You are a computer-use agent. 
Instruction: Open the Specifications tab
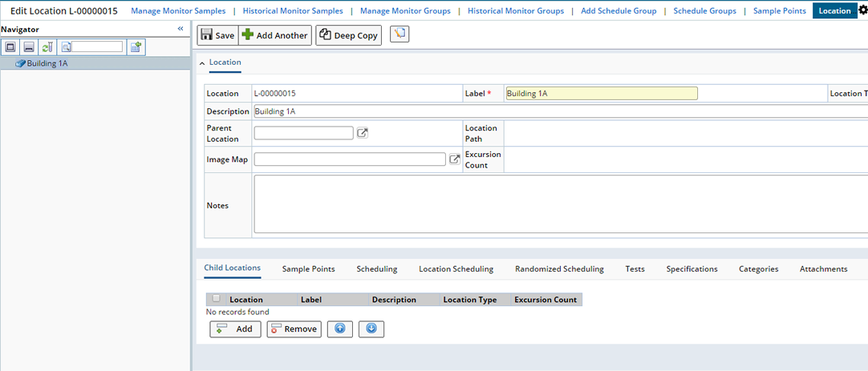pyautogui.click(x=692, y=268)
